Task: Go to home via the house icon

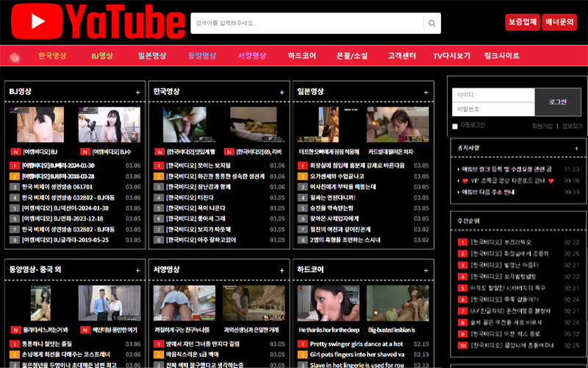Action: pyautogui.click(x=14, y=57)
